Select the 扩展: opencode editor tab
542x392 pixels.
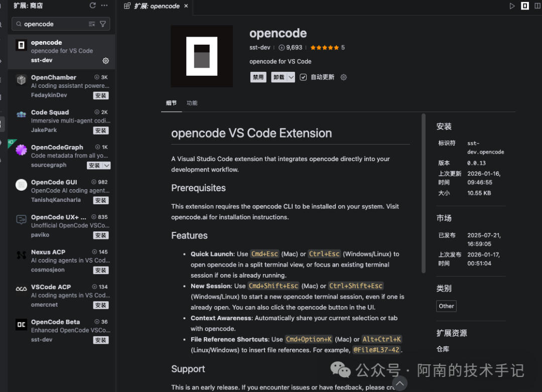point(153,6)
